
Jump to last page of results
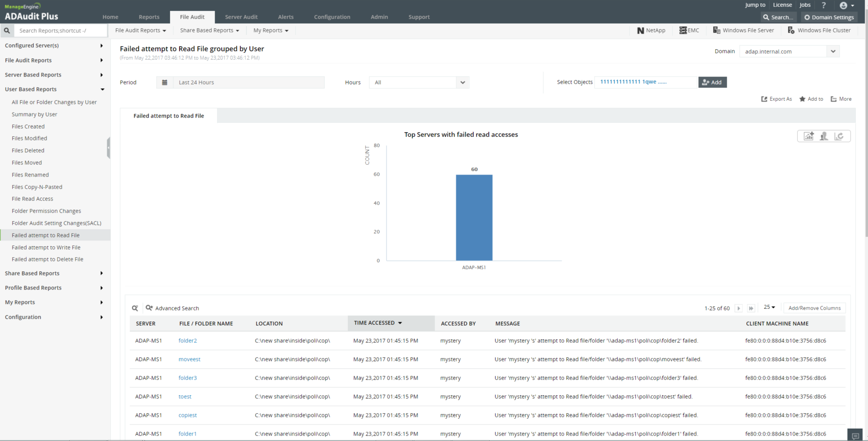[751, 308]
